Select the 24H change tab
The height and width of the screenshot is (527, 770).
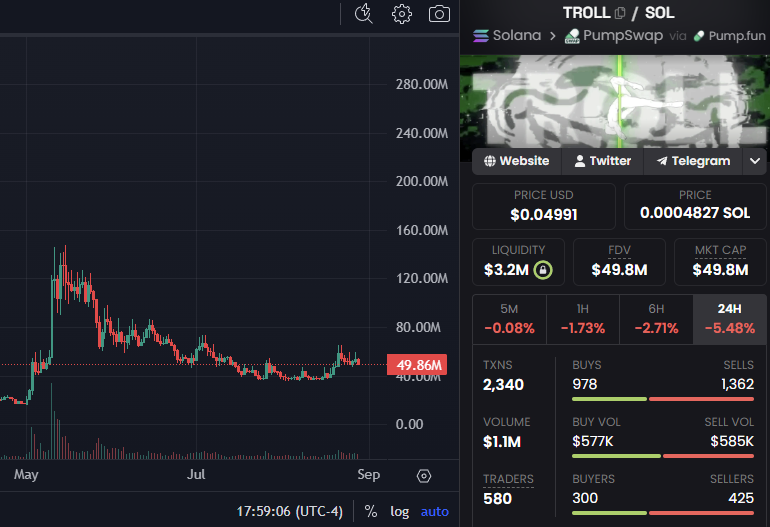pyautogui.click(x=730, y=319)
